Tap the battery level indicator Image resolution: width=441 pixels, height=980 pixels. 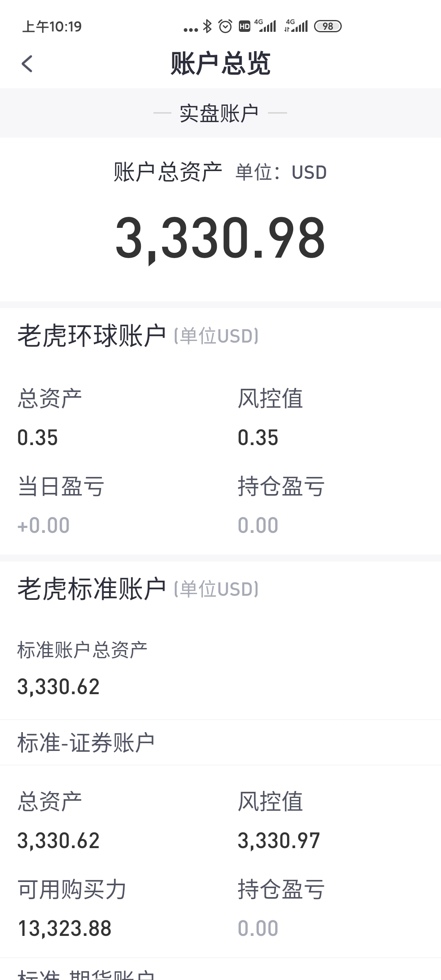pyautogui.click(x=327, y=27)
